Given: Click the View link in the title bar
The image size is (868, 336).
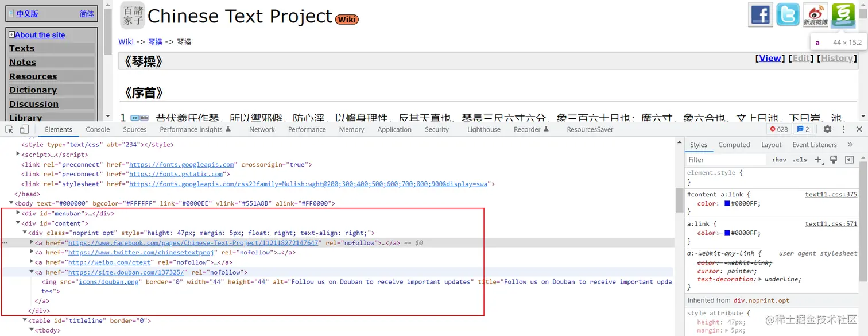Looking at the screenshot, I should click(x=770, y=58).
